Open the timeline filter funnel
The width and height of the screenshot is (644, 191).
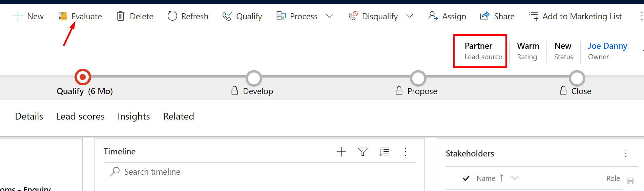pos(362,152)
